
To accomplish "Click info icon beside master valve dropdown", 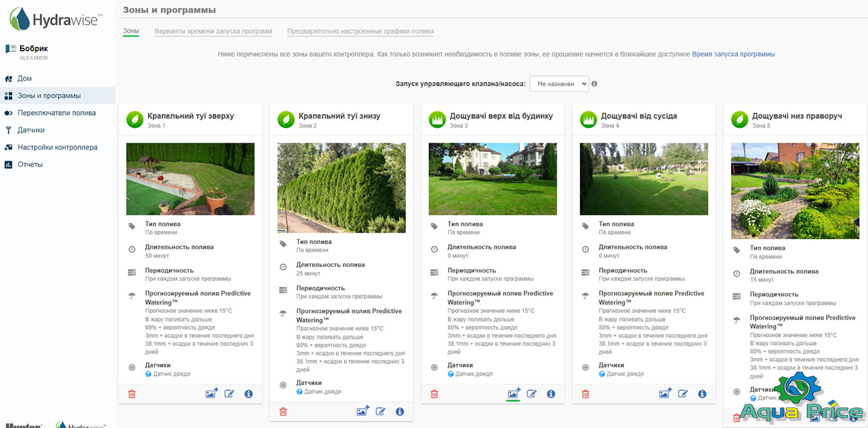I will tap(594, 84).
